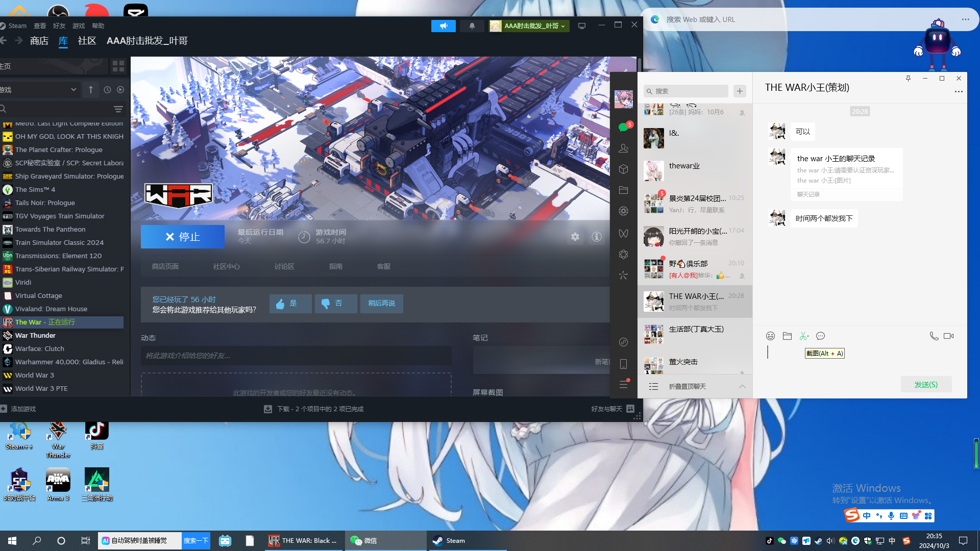This screenshot has width=980, height=551.
Task: Open the Steam menu in menu bar
Action: click(x=17, y=26)
